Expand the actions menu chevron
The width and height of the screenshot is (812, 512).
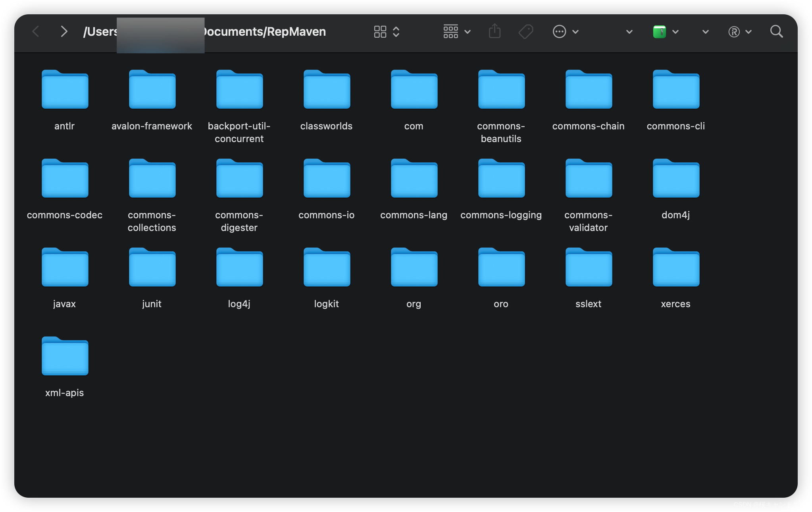click(575, 32)
